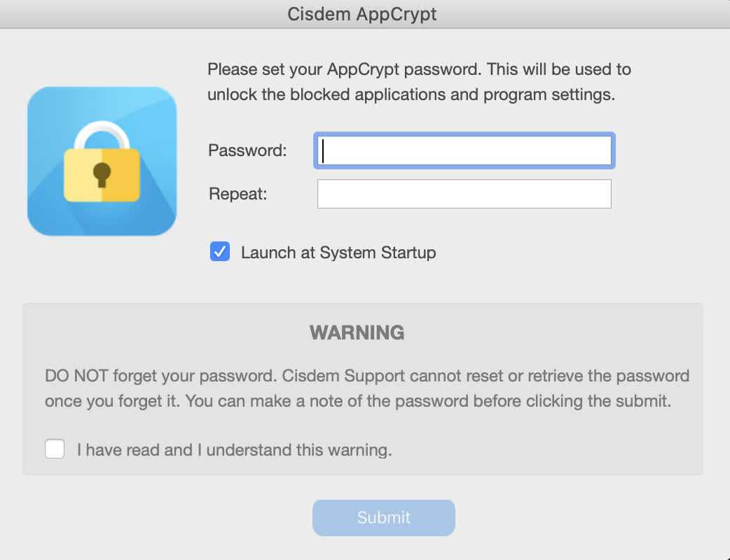Click the WARNING heading
The height and width of the screenshot is (560, 730).
[x=357, y=332]
